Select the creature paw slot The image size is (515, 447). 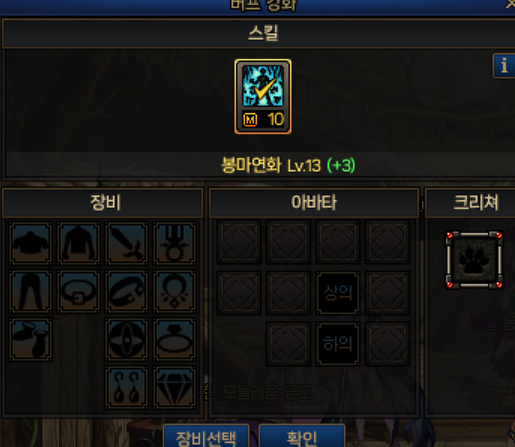point(474,260)
